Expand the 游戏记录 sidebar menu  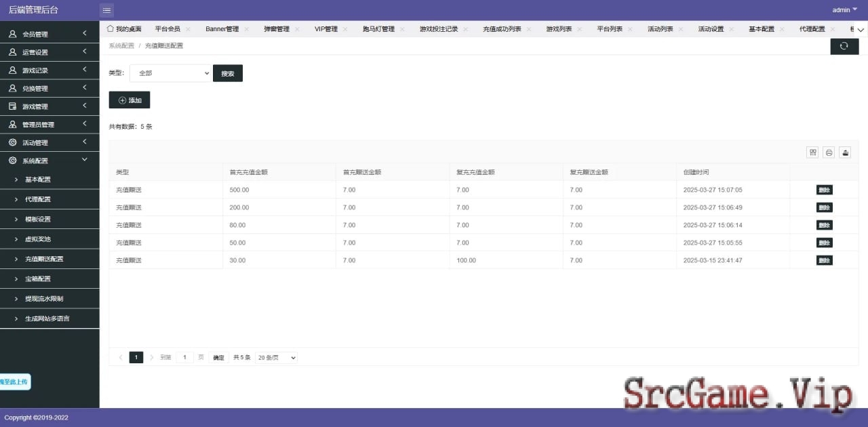(50, 70)
